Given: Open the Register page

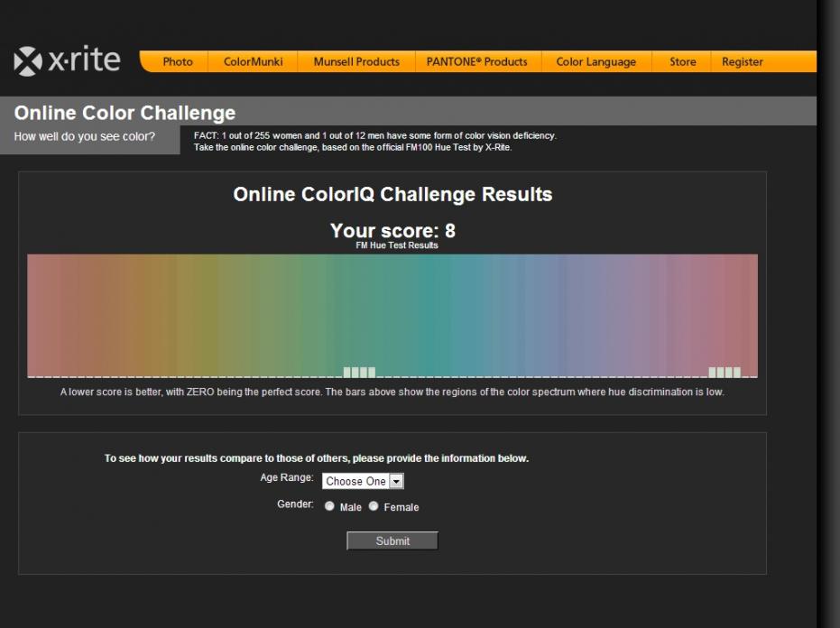Looking at the screenshot, I should coord(742,61).
